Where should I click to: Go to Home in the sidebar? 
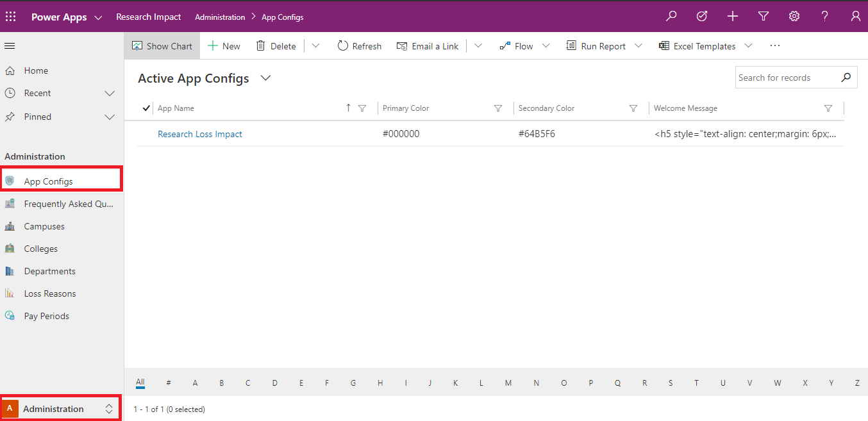click(x=62, y=70)
